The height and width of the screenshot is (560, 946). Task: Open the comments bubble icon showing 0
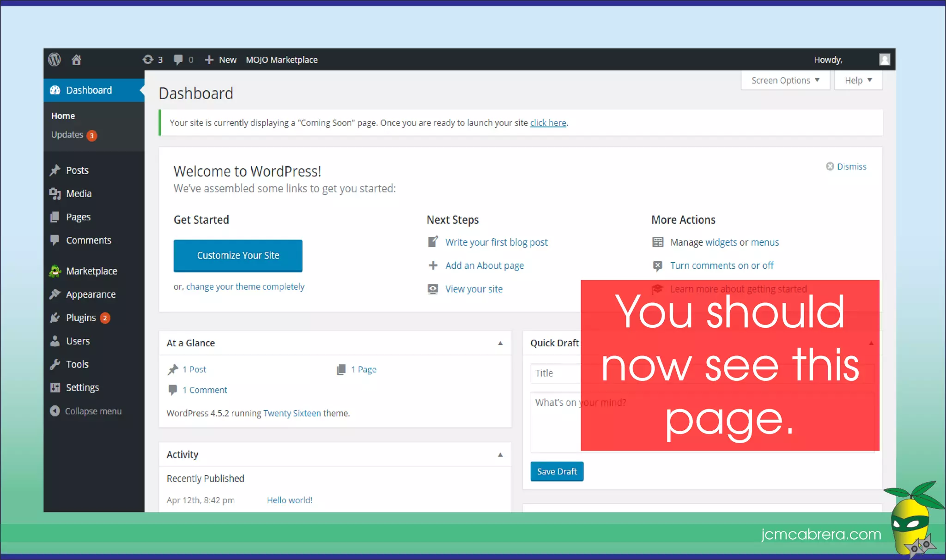coord(178,60)
